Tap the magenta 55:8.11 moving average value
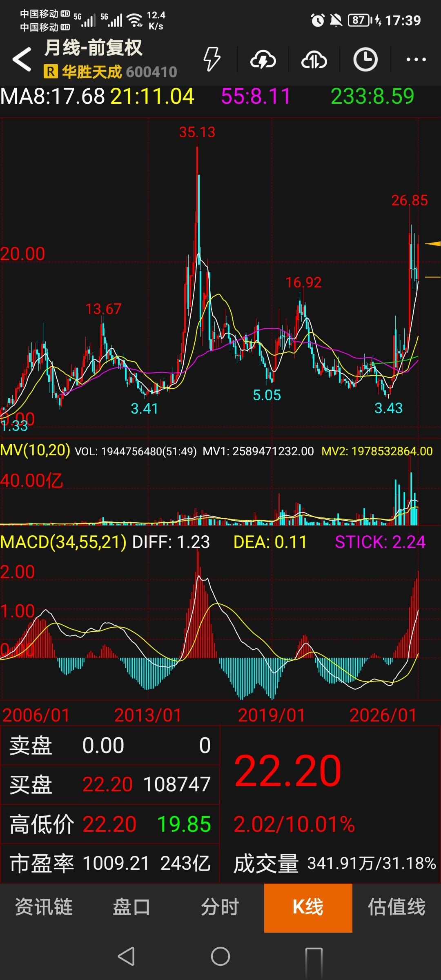 pos(256,96)
